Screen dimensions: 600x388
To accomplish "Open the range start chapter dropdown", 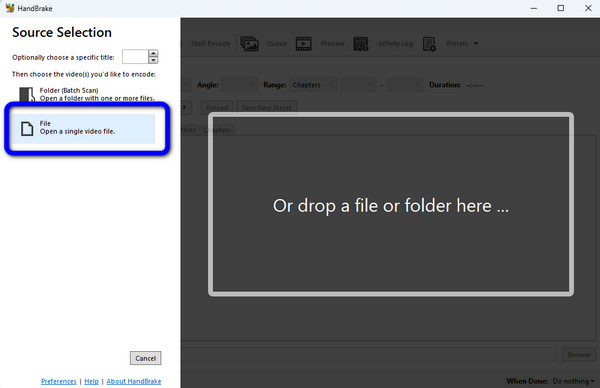I will (358, 85).
